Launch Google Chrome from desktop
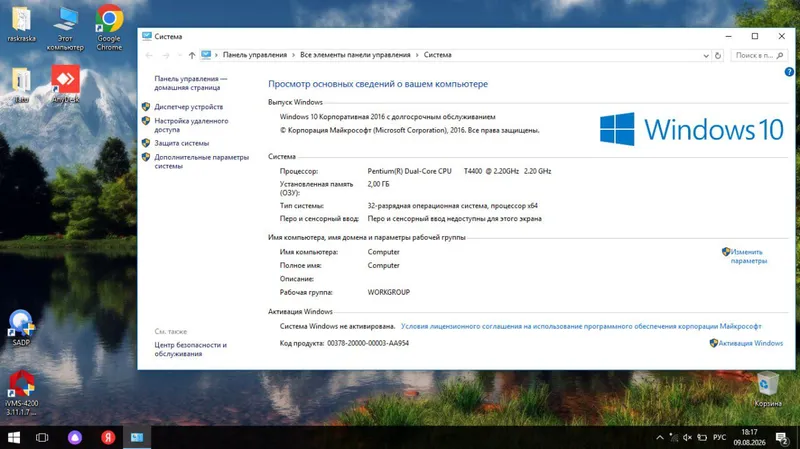Viewport: 800px width, 449px height. [109, 28]
